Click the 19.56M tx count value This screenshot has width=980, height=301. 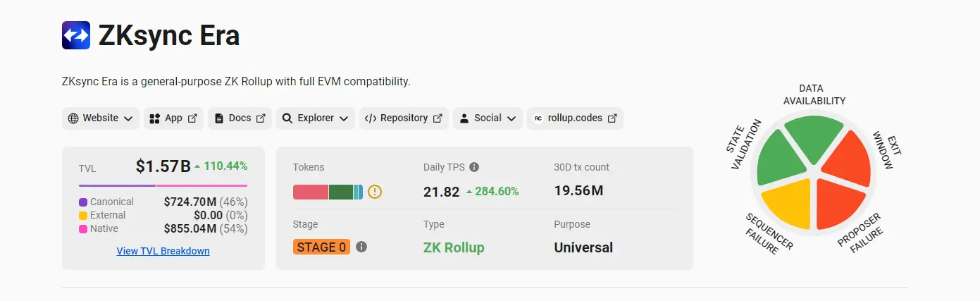[x=578, y=191]
